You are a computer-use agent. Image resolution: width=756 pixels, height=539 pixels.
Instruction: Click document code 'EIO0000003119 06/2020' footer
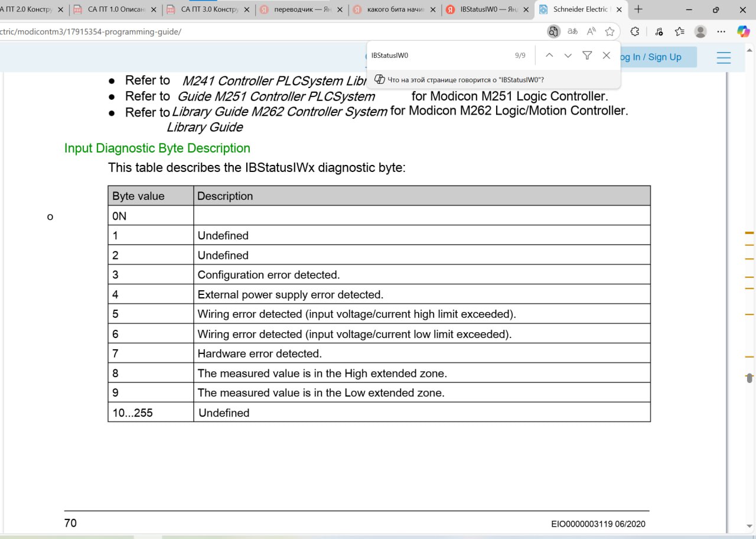click(x=598, y=524)
